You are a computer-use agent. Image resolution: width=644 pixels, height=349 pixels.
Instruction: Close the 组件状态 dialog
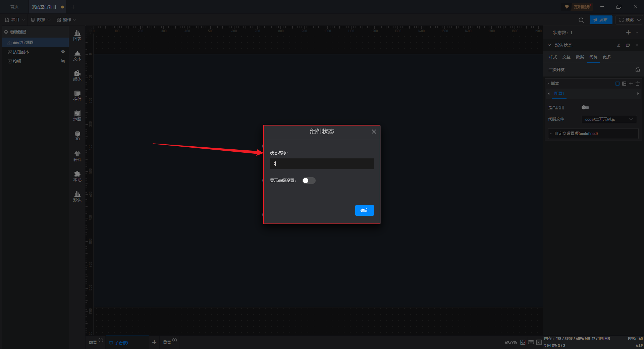tap(374, 132)
